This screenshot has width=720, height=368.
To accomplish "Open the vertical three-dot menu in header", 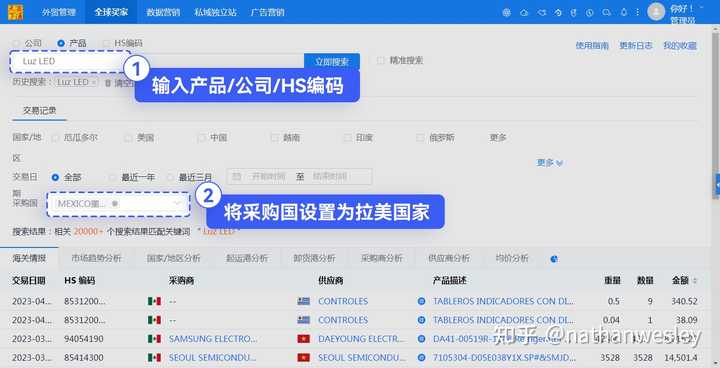I will (637, 12).
